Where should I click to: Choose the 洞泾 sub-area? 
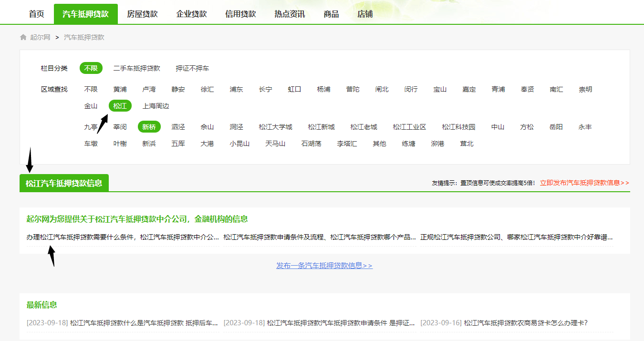[x=237, y=127]
